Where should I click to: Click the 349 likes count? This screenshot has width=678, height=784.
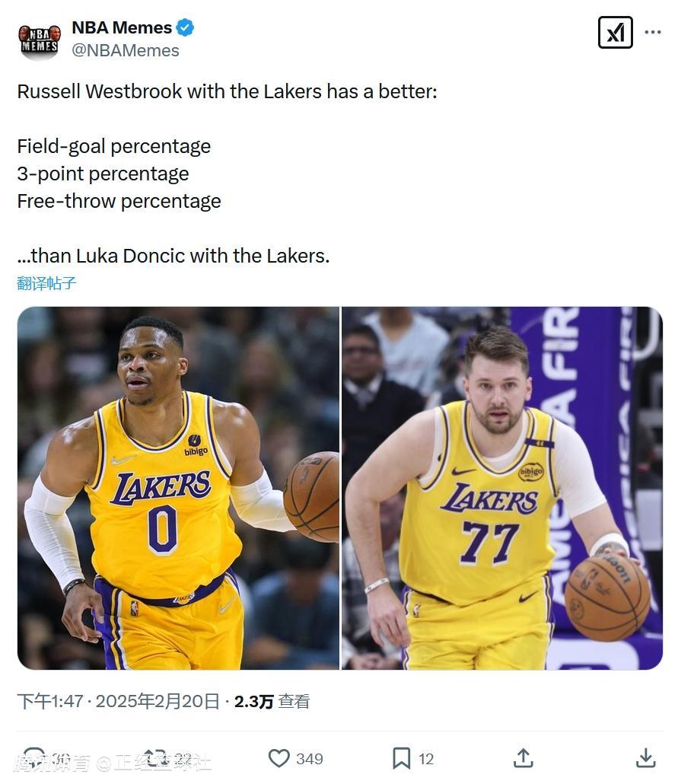click(310, 758)
